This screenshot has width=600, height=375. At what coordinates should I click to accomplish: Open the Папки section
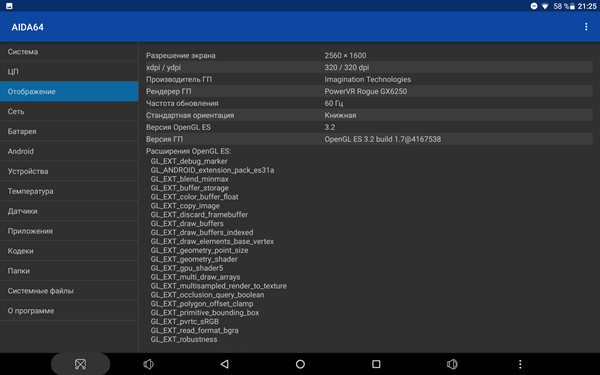(69, 271)
